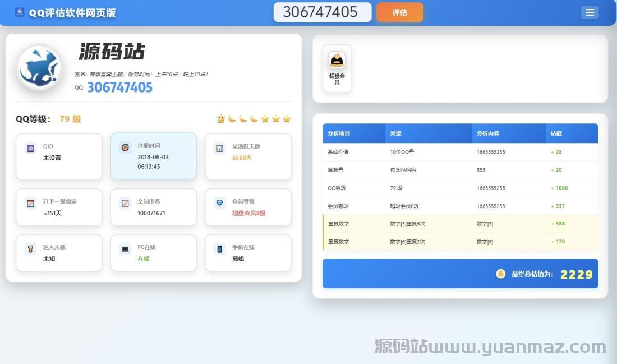This screenshot has width=617, height=364.
Task: Open the hamburger menu in header
Action: [590, 12]
